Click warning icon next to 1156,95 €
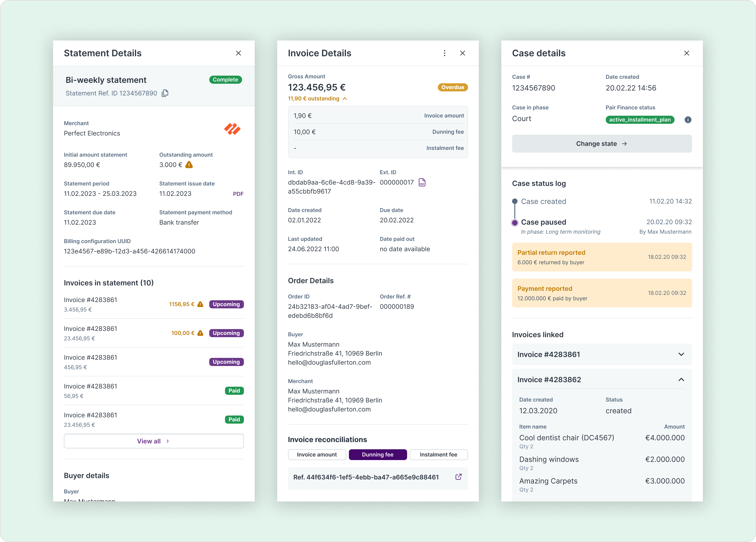 pyautogui.click(x=200, y=304)
